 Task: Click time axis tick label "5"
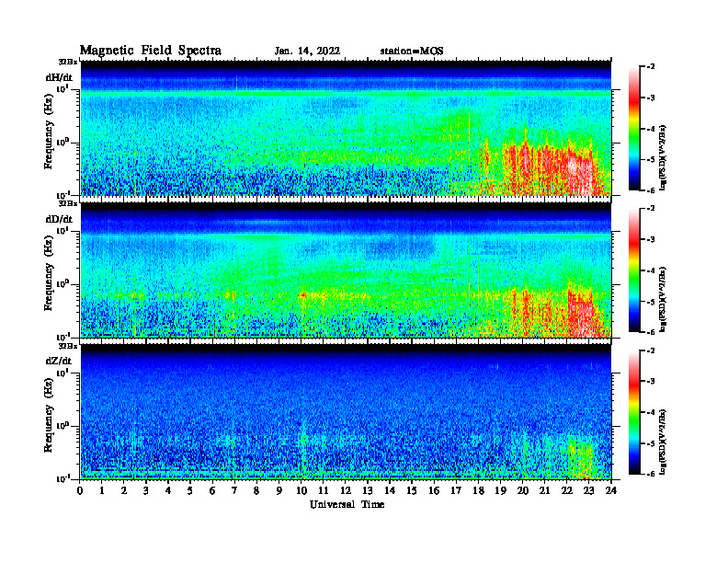coord(190,490)
